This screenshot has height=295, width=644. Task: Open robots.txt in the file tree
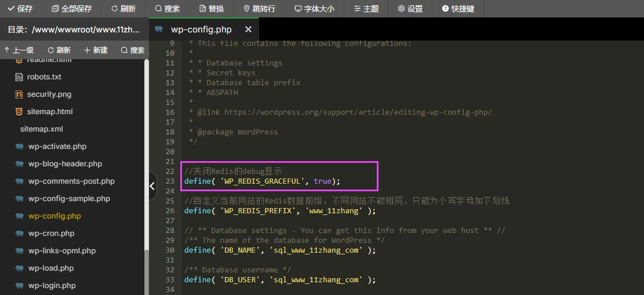coord(45,77)
